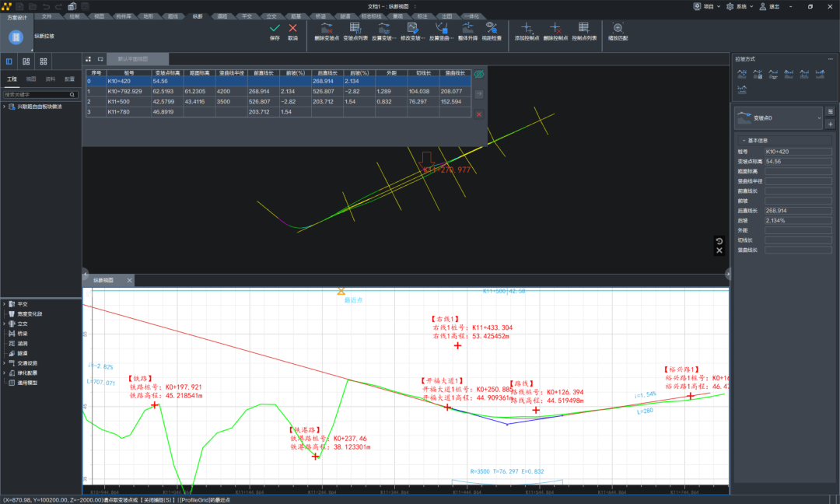The height and width of the screenshot is (504, 840).
Task: Toggle the green eye visibility icon beside table
Action: click(x=479, y=74)
